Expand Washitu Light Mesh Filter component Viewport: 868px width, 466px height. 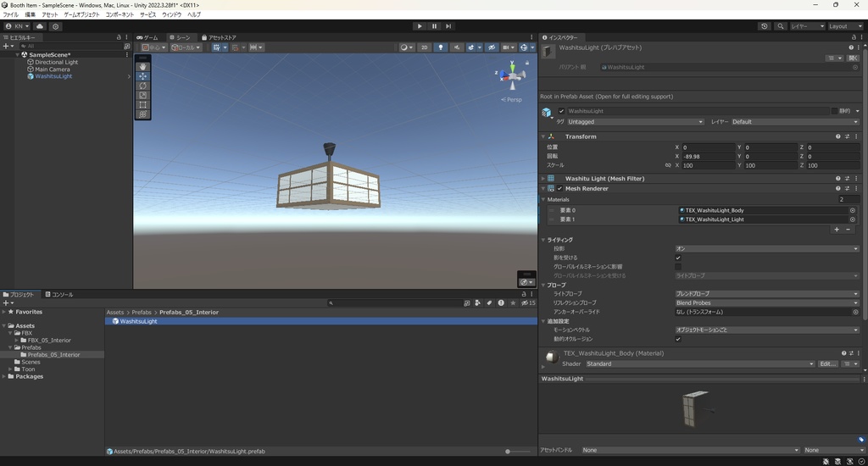pyautogui.click(x=543, y=178)
